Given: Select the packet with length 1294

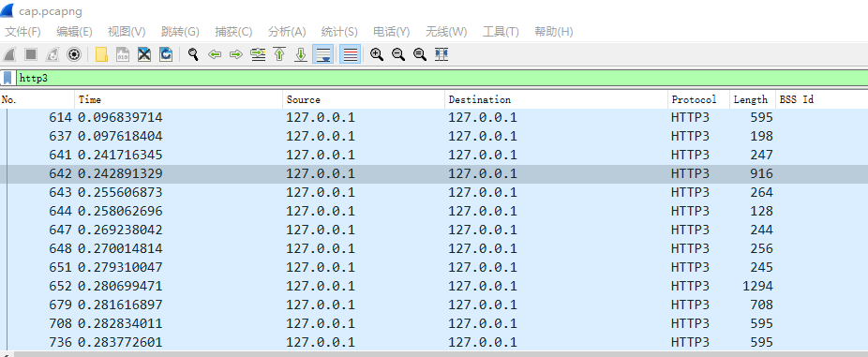Looking at the screenshot, I should [x=434, y=286].
